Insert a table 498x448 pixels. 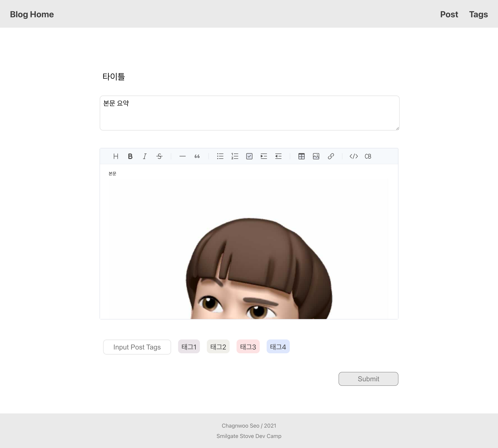(x=301, y=156)
